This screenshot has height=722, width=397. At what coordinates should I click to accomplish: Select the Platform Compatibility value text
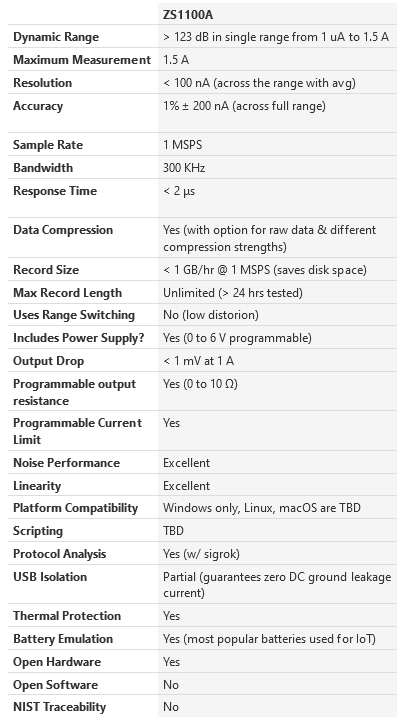coord(262,508)
